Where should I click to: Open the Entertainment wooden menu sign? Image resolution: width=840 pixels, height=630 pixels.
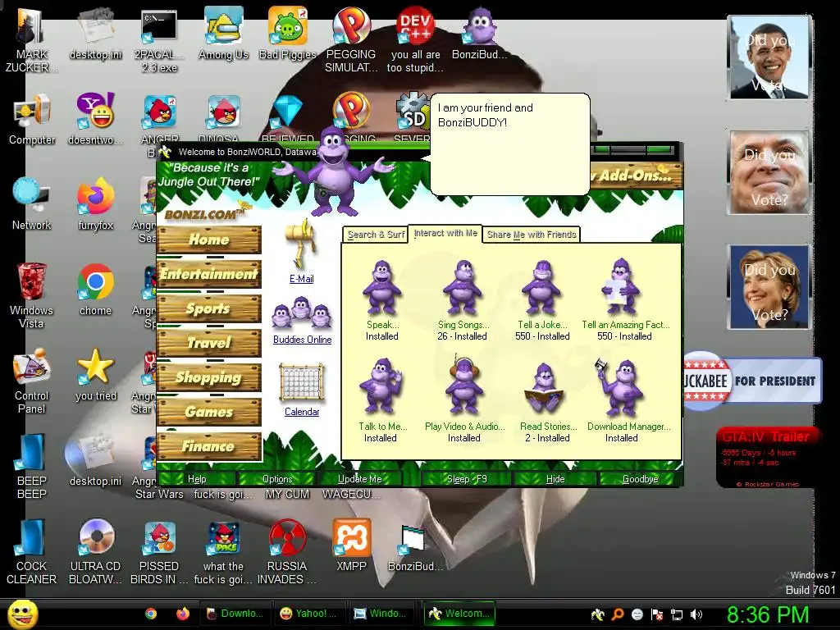[x=209, y=274]
